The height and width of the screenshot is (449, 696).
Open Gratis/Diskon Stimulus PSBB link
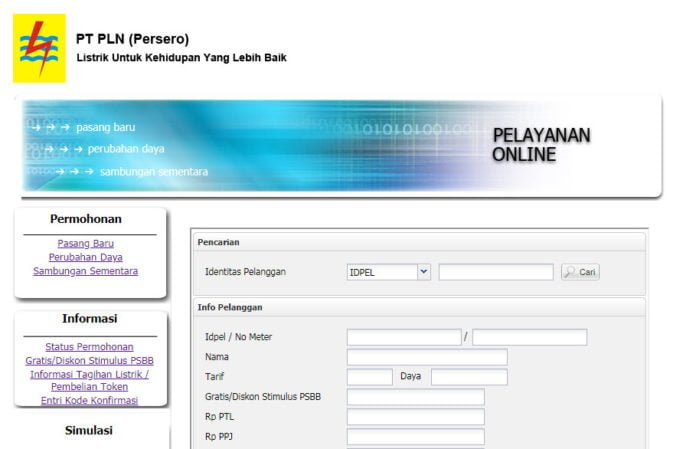(x=89, y=360)
